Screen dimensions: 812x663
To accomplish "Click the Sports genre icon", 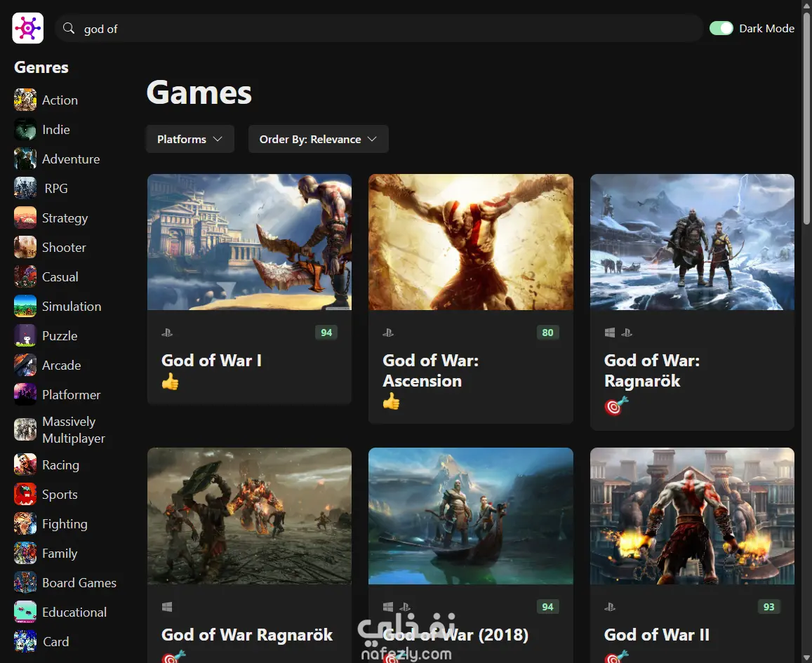I will click(x=25, y=495).
